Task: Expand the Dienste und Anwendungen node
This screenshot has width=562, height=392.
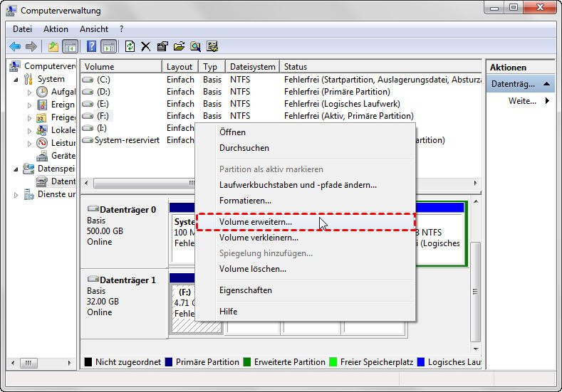Action: pyautogui.click(x=16, y=195)
